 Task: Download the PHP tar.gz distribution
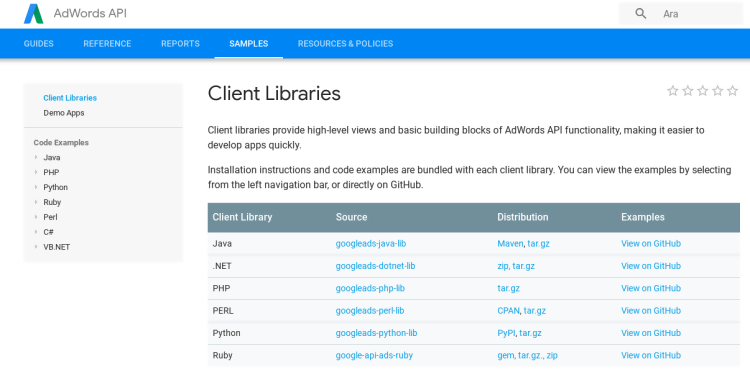tap(508, 288)
